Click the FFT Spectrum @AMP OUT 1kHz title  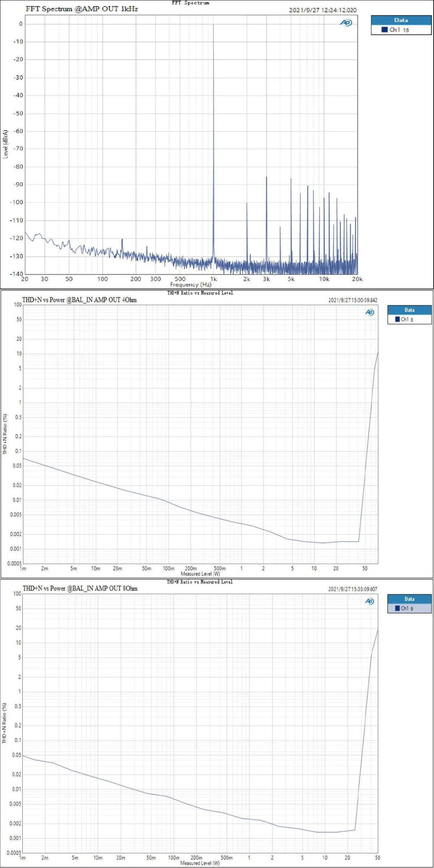(82, 9)
